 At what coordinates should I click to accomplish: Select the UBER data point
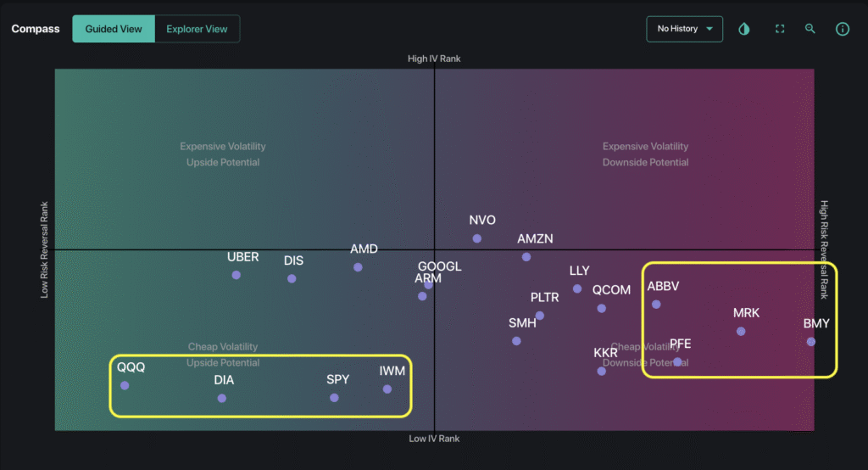(236, 275)
